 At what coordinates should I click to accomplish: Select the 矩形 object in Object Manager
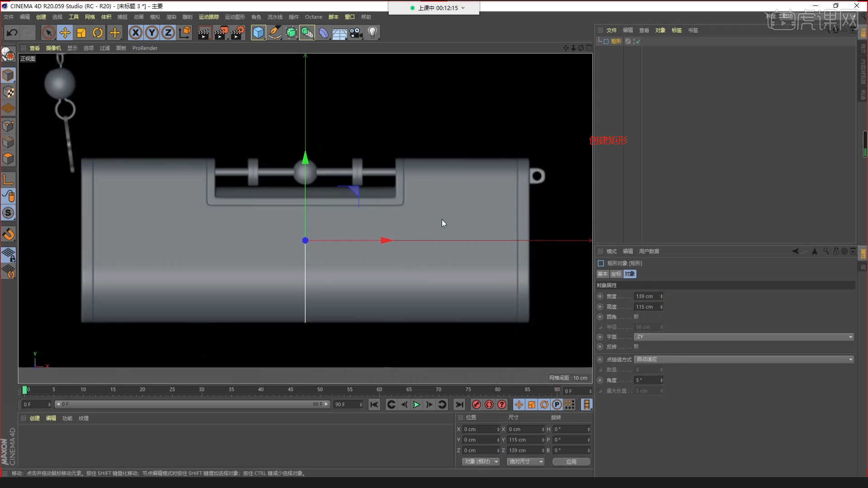point(616,41)
